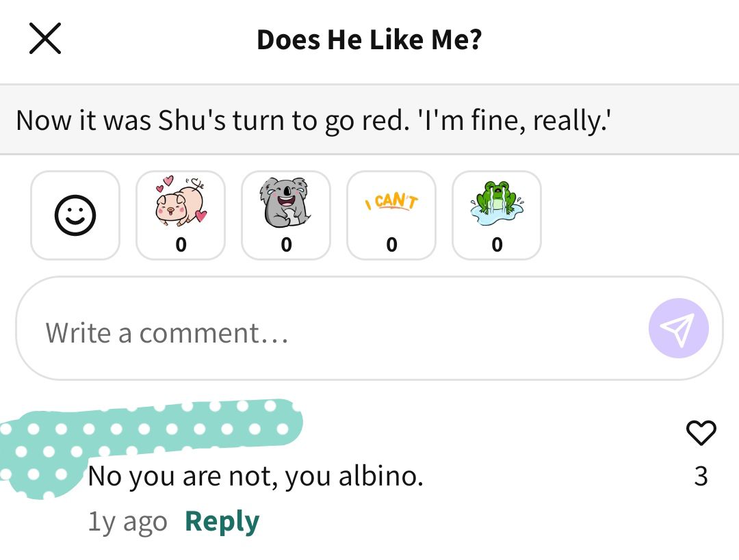The image size is (739, 560).
Task: React with the laughing koala sticker
Action: pos(286,215)
